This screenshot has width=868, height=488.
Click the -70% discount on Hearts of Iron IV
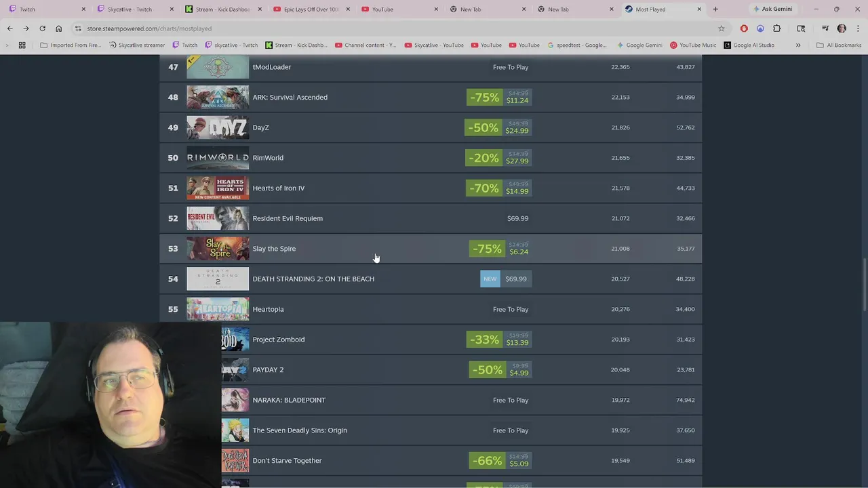pos(484,188)
